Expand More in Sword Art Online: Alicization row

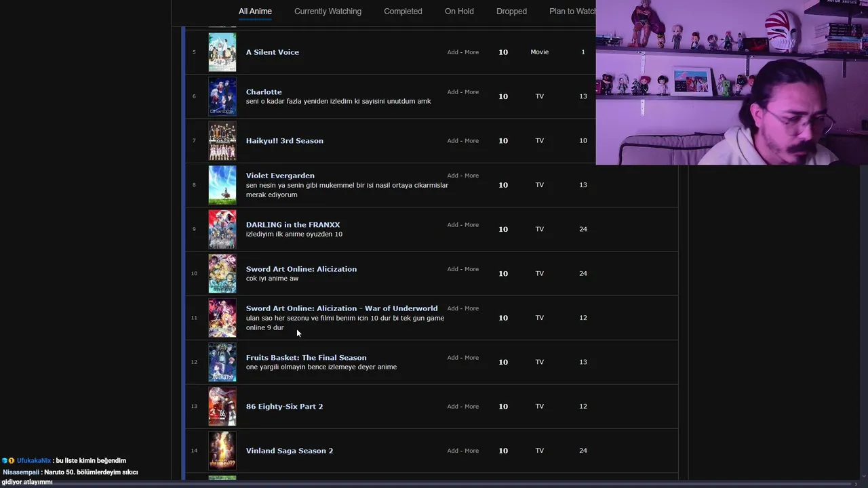click(471, 269)
